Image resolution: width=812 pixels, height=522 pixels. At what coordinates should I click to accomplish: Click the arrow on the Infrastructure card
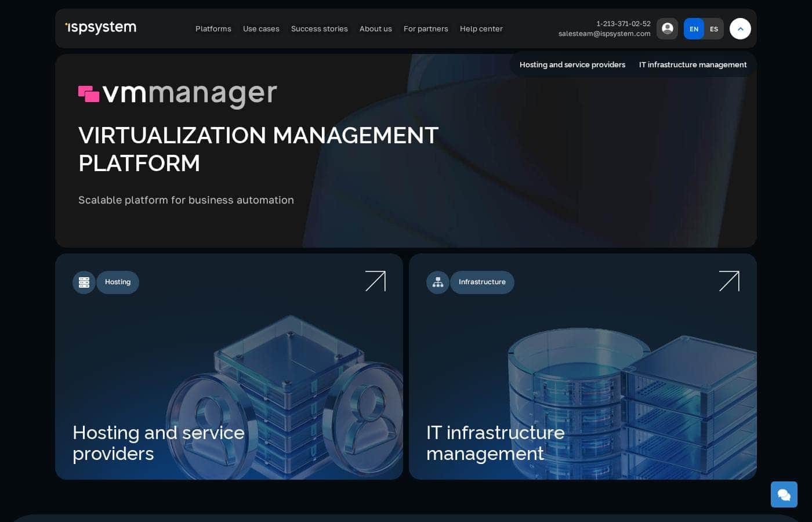(x=729, y=281)
